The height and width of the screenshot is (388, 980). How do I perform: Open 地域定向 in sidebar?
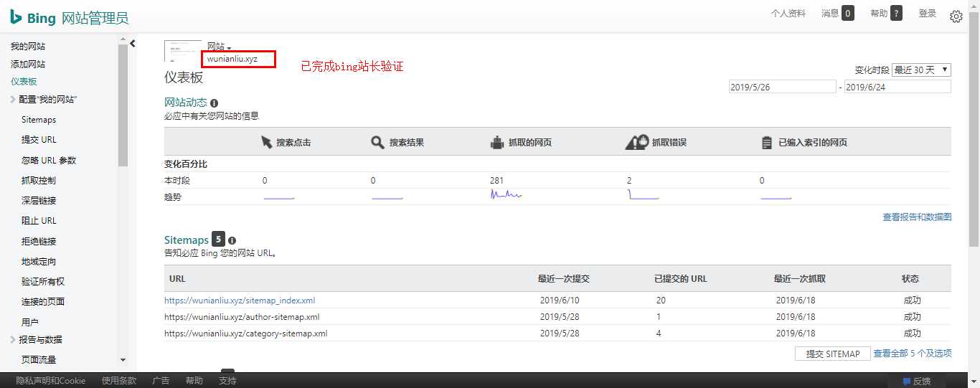(39, 261)
